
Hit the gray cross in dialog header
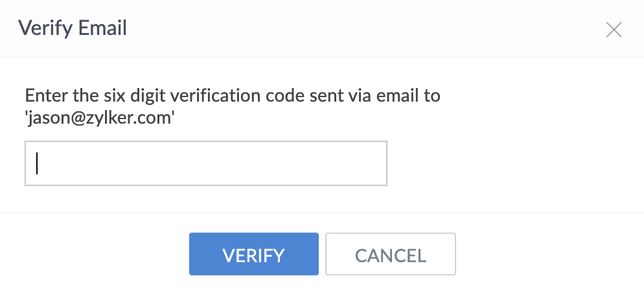[613, 29]
